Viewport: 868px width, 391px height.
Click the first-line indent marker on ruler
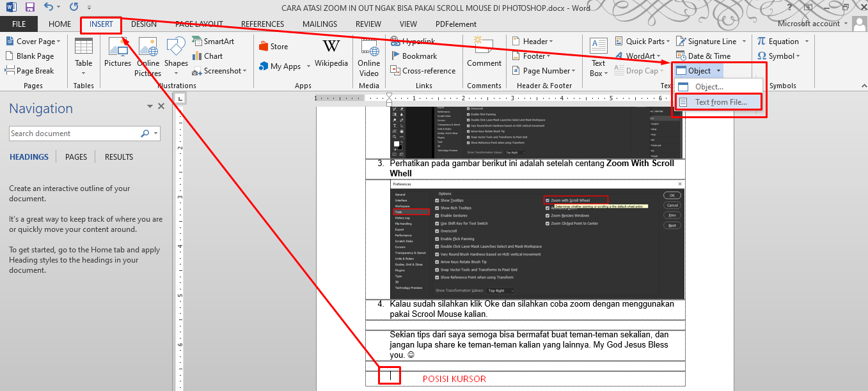pyautogui.click(x=389, y=96)
